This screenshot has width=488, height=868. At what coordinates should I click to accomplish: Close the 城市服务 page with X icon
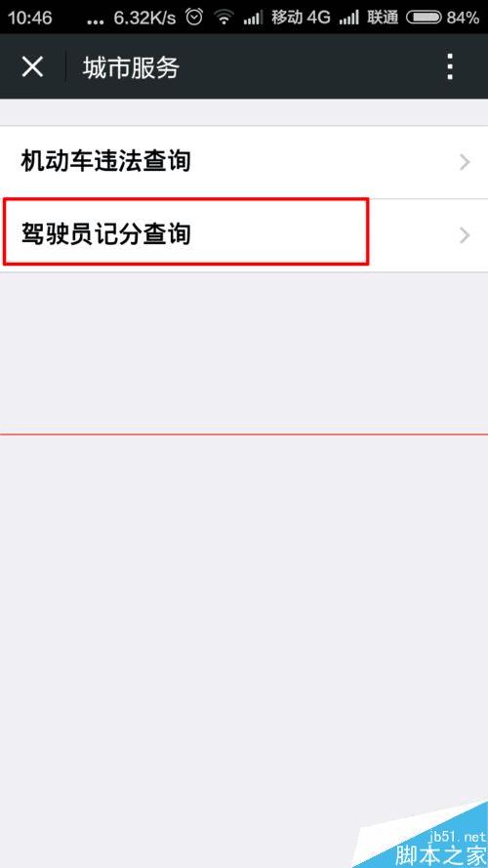pos(32,67)
